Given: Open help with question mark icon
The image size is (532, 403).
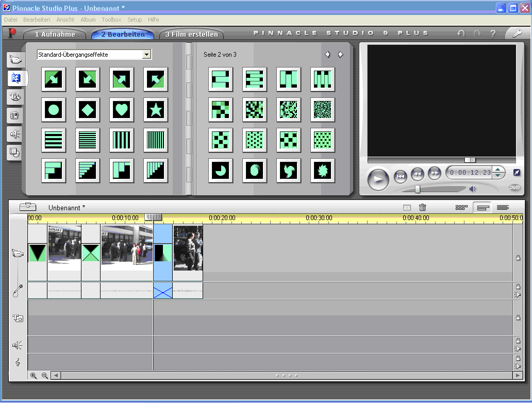Looking at the screenshot, I should (493, 33).
